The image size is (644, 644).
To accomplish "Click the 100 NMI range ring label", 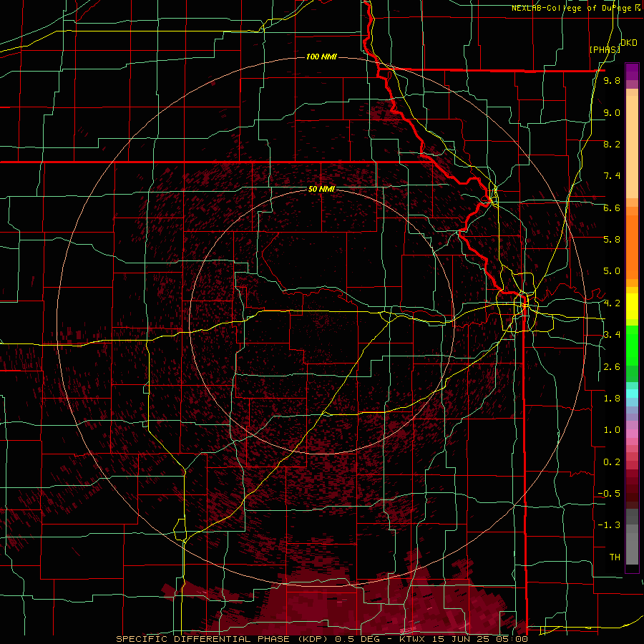I will tap(321, 57).
